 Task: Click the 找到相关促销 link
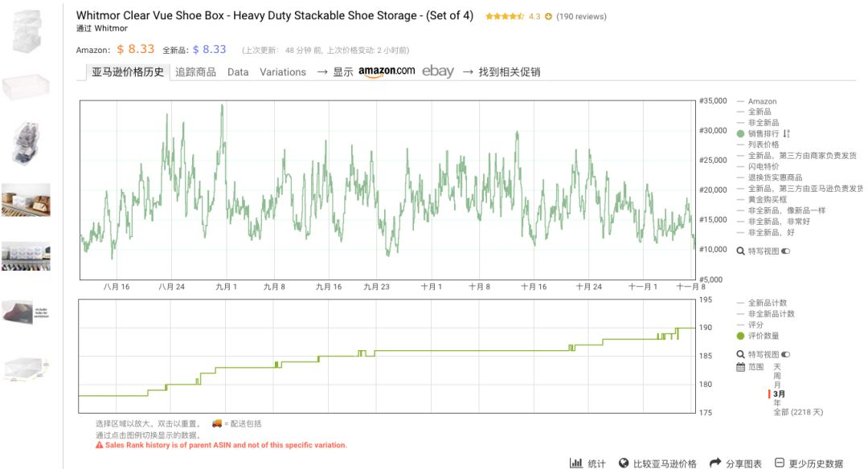click(x=510, y=72)
